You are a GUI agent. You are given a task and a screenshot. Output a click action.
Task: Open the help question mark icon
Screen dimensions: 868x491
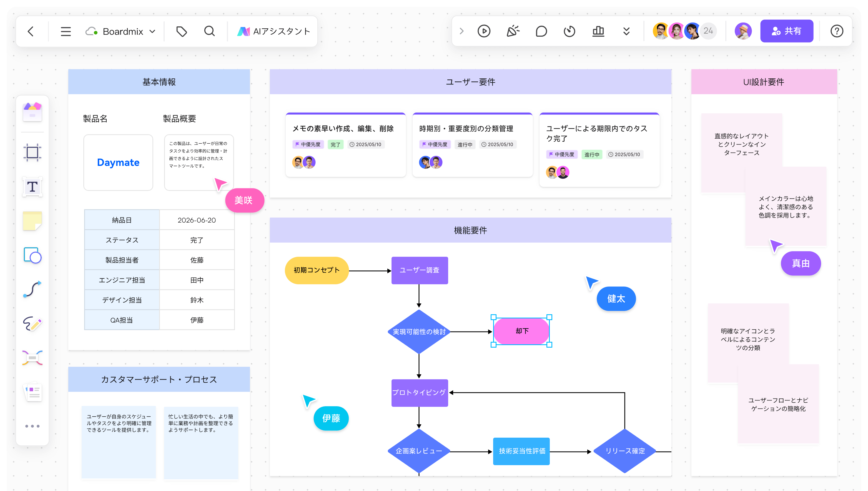pyautogui.click(x=837, y=31)
